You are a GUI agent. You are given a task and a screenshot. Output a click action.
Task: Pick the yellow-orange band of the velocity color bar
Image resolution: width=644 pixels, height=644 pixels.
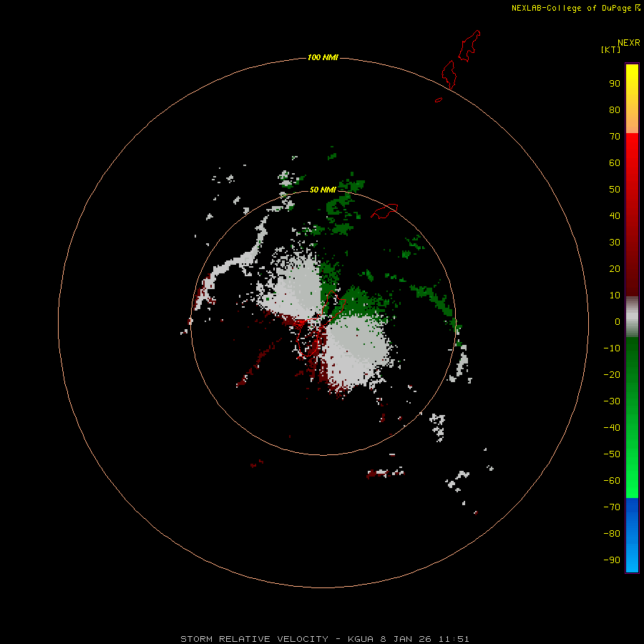click(632, 99)
